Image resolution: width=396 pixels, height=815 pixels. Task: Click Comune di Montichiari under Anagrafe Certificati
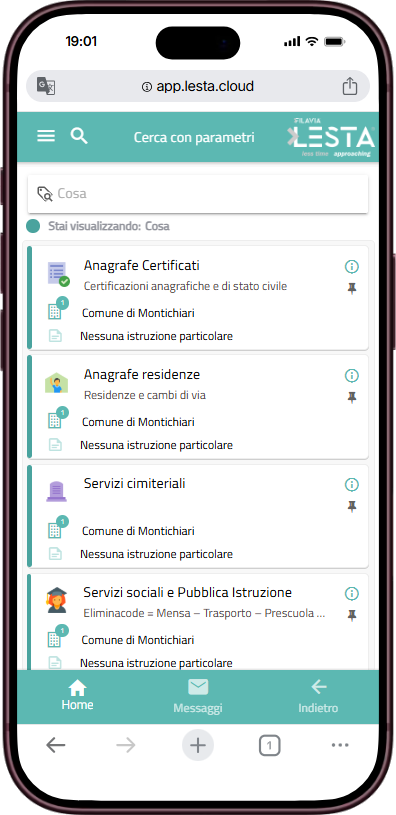pos(138,313)
